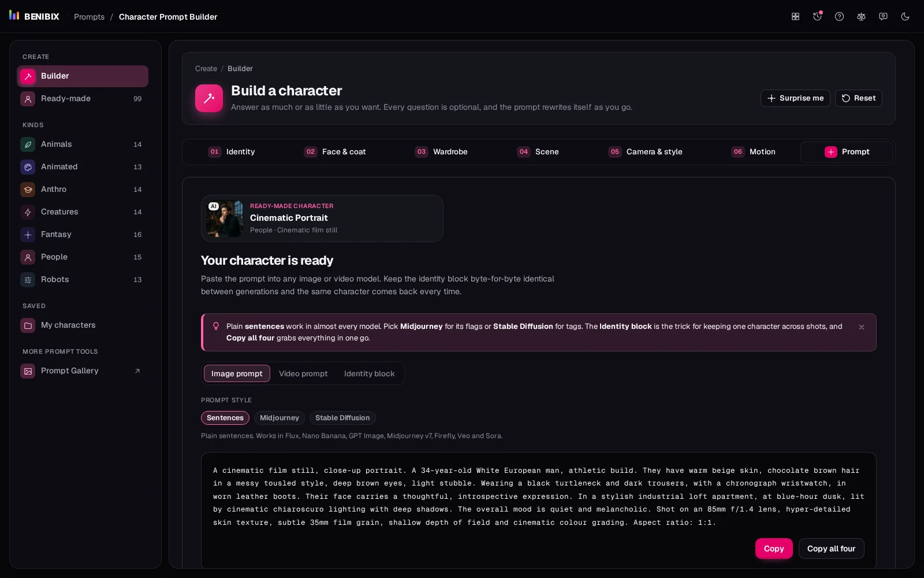This screenshot has width=924, height=578.
Task: Open the balance scales legal icon
Action: (861, 17)
